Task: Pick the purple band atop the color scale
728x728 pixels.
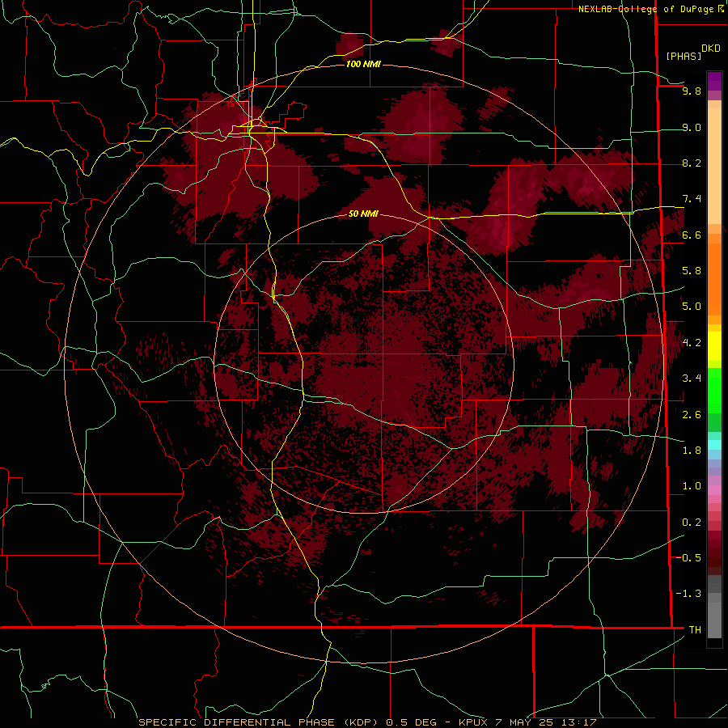Action: 714,81
